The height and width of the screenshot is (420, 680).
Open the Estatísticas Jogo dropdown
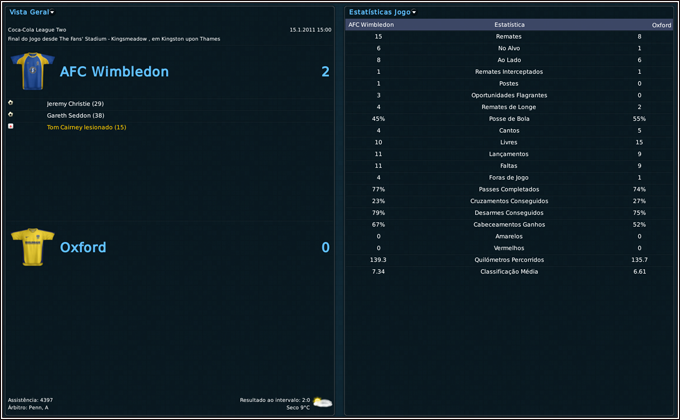point(383,12)
